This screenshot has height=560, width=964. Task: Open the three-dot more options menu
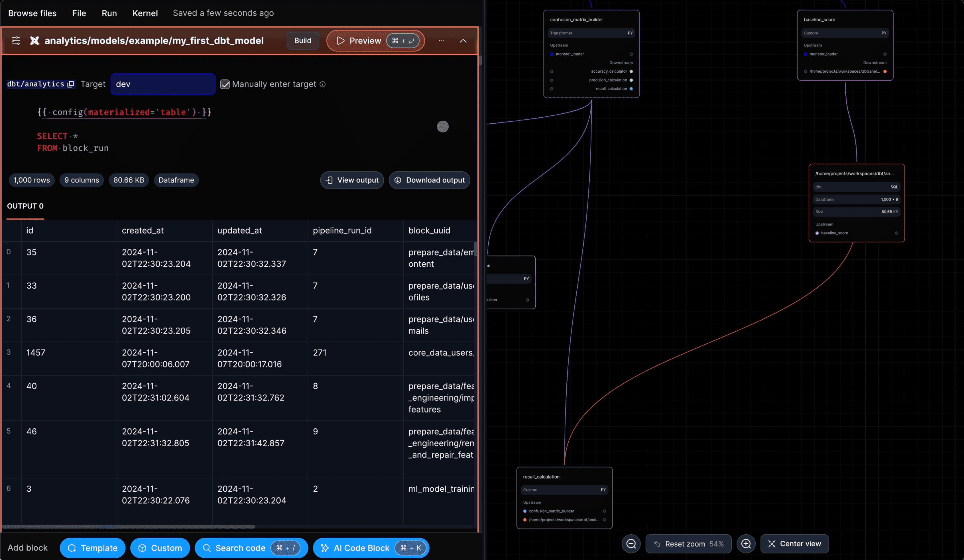442,40
